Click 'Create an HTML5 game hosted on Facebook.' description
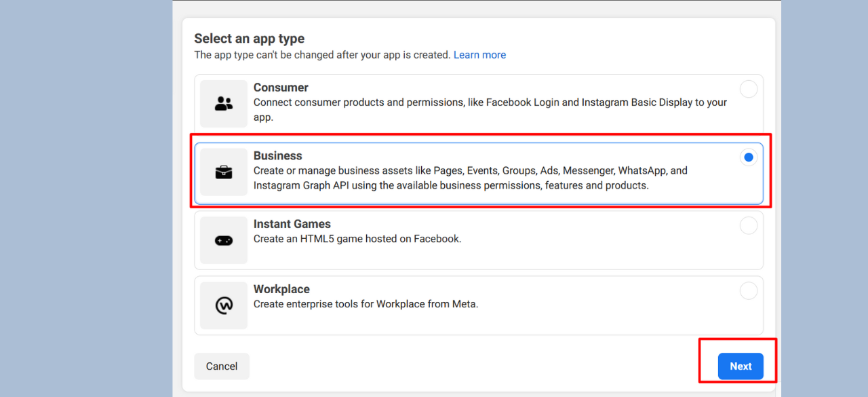The image size is (868, 397). point(357,239)
